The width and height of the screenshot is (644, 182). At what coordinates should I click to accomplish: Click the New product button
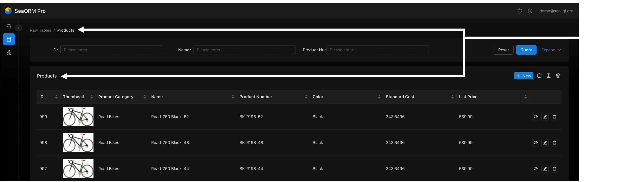(x=523, y=76)
